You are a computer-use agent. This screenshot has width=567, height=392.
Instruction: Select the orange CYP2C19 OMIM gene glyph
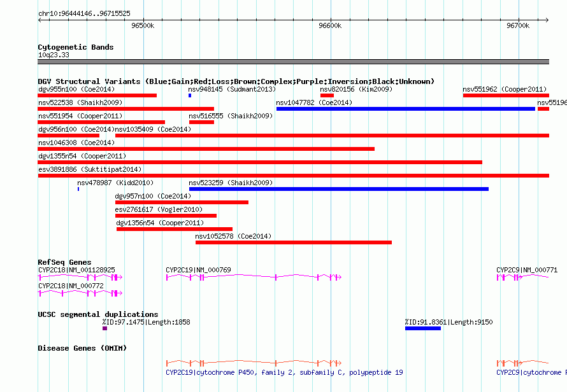[x=254, y=363]
